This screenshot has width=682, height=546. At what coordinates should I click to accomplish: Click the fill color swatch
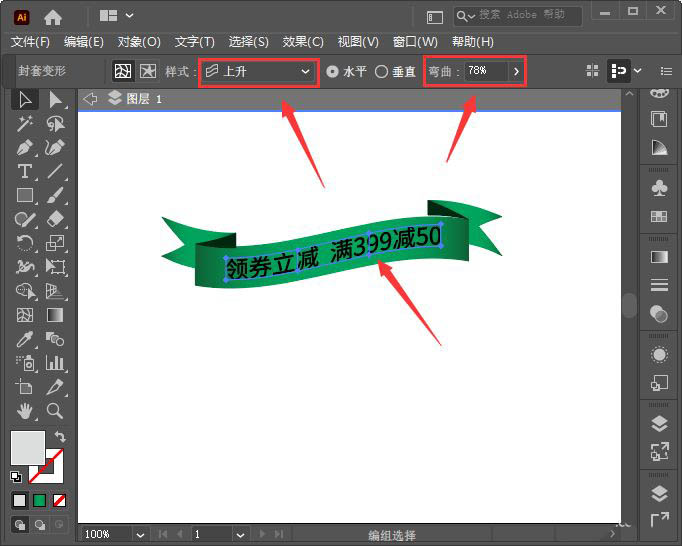click(28, 448)
